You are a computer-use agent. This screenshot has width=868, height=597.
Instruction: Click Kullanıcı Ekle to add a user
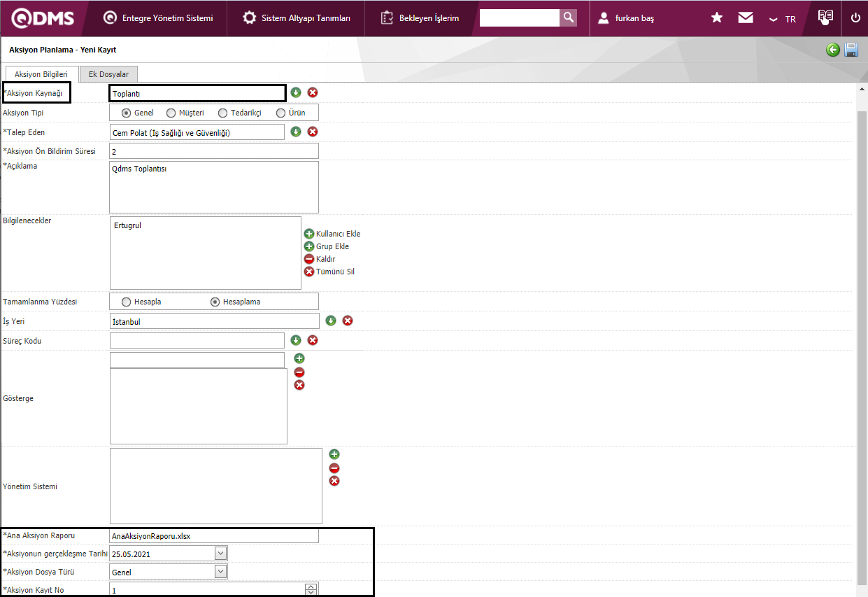pos(332,234)
